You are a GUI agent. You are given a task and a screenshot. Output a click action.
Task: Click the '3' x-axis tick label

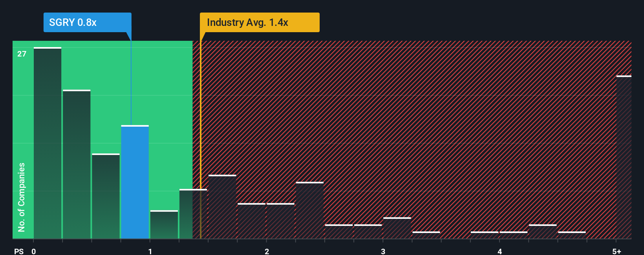point(383,251)
